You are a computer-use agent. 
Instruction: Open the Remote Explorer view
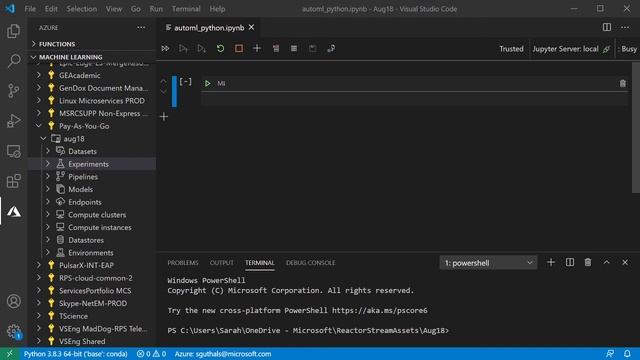point(13,151)
